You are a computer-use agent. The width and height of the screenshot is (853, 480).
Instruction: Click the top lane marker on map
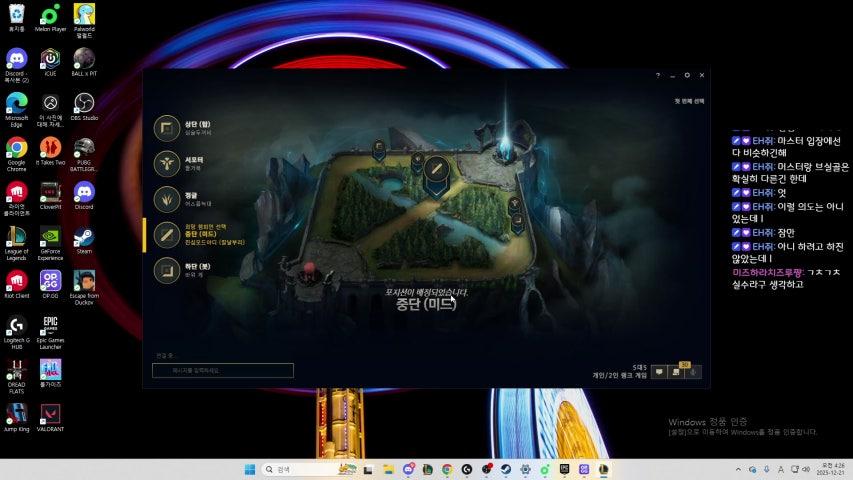coord(380,150)
